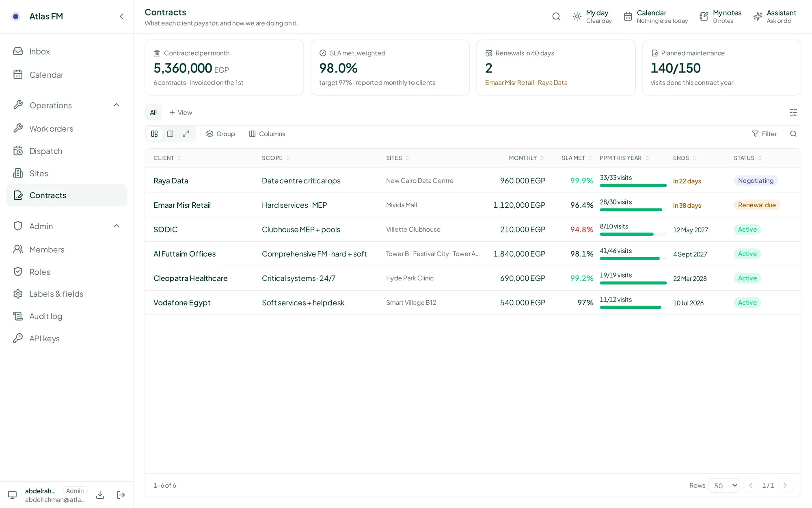
Task: Open Calendar in sidebar
Action: 67,75
